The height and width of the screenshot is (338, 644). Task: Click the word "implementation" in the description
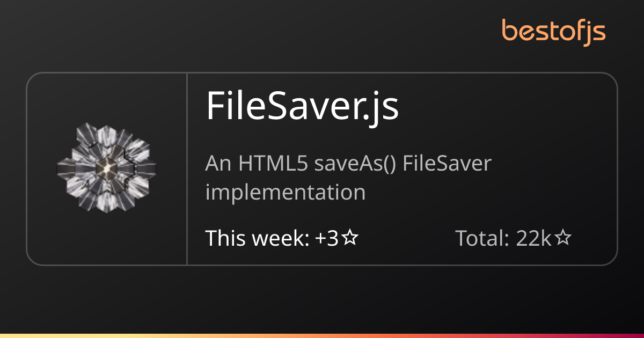(286, 192)
